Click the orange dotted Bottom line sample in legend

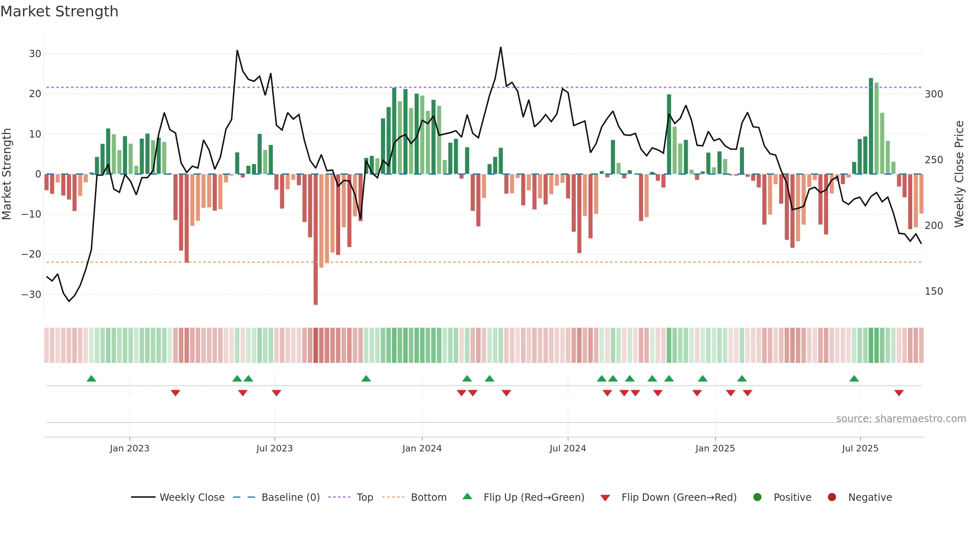pyautogui.click(x=393, y=497)
